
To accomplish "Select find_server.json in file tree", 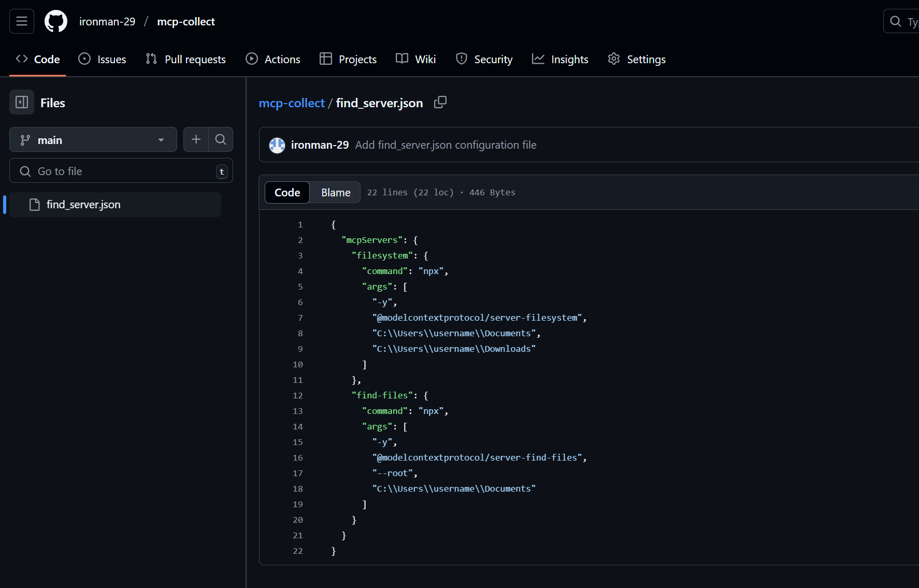I will [x=115, y=205].
